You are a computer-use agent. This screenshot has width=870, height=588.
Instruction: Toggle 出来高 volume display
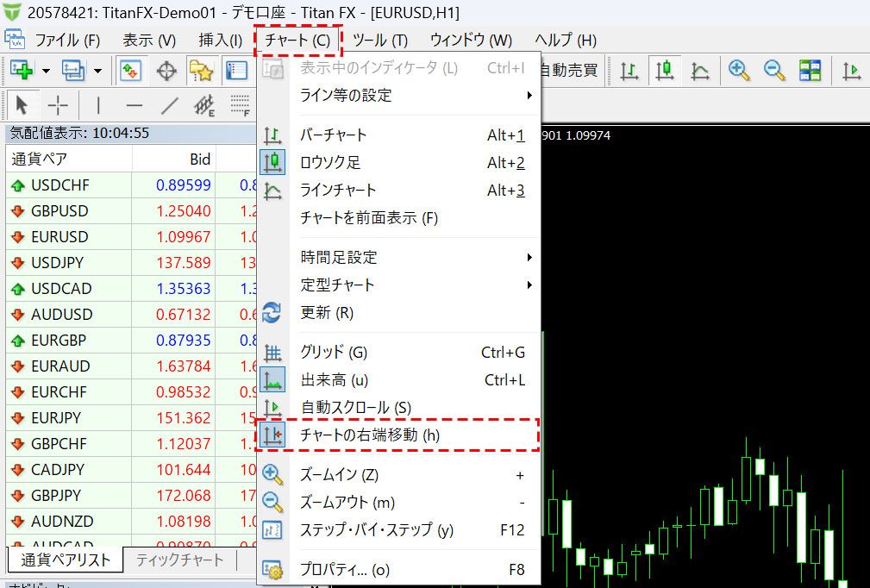click(333, 379)
